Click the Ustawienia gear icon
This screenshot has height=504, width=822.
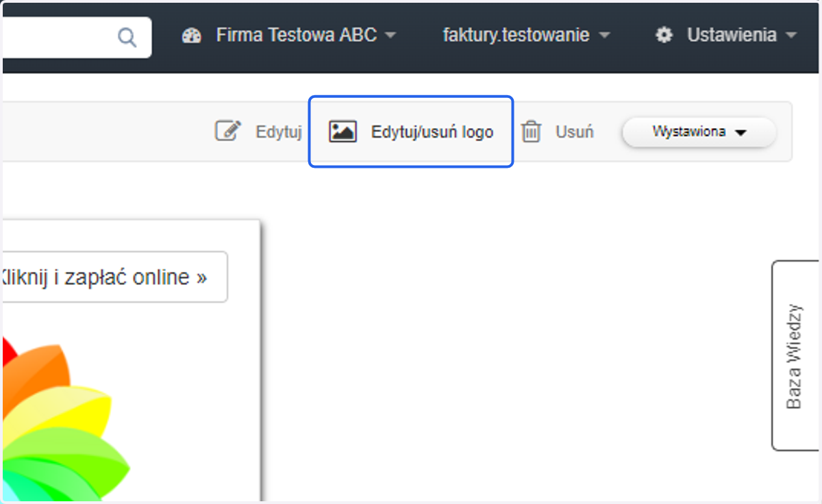pos(664,36)
